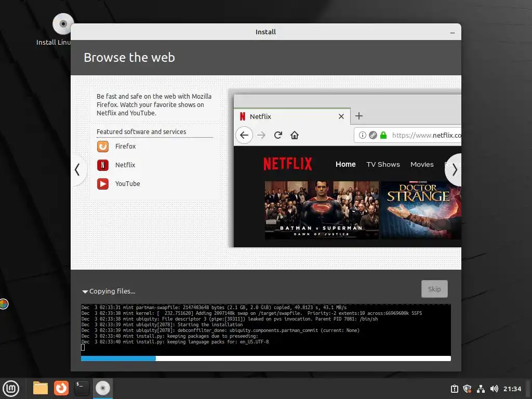Click the site info icon in address bar
Viewport: 532px width, 399px height.
[x=362, y=136]
